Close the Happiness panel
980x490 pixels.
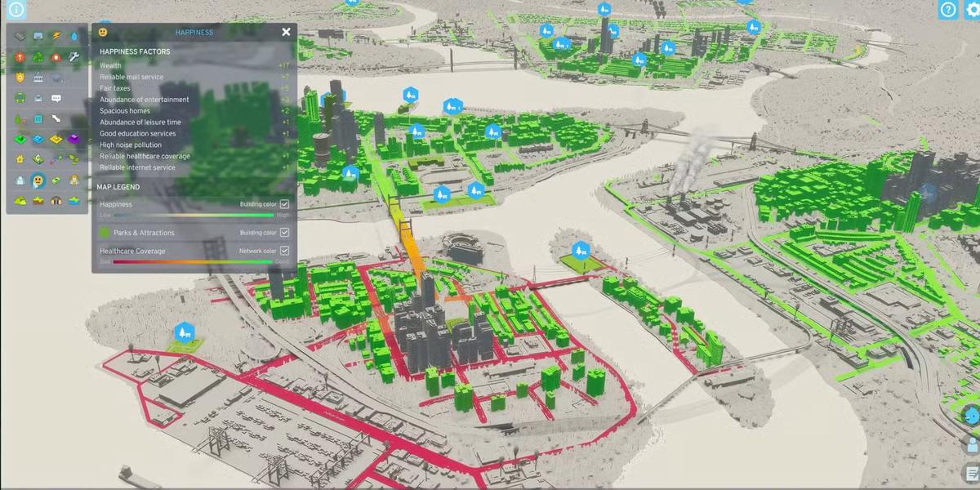tap(286, 32)
